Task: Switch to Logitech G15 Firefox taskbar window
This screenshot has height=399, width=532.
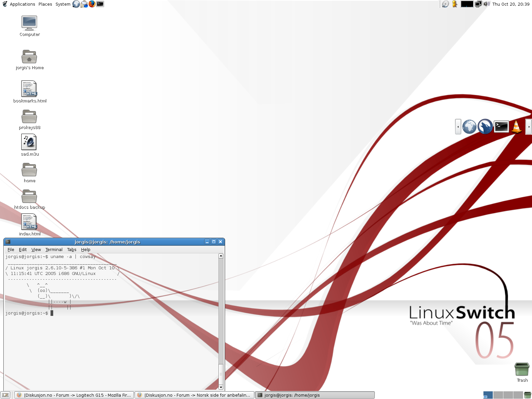Action: pos(74,395)
